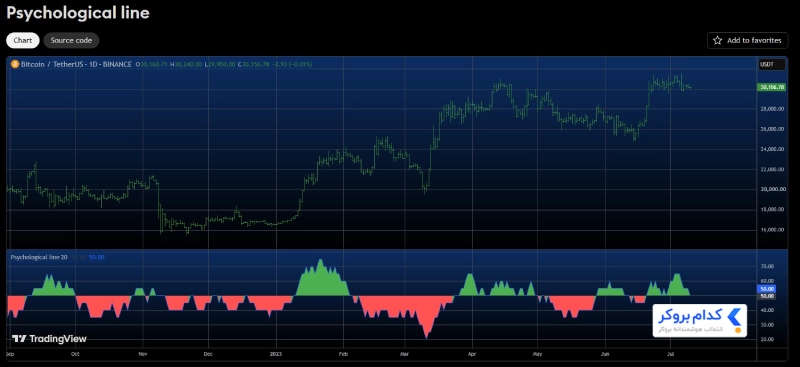This screenshot has height=367, width=800.
Task: Click the Mar date on the time axis
Action: click(406, 353)
